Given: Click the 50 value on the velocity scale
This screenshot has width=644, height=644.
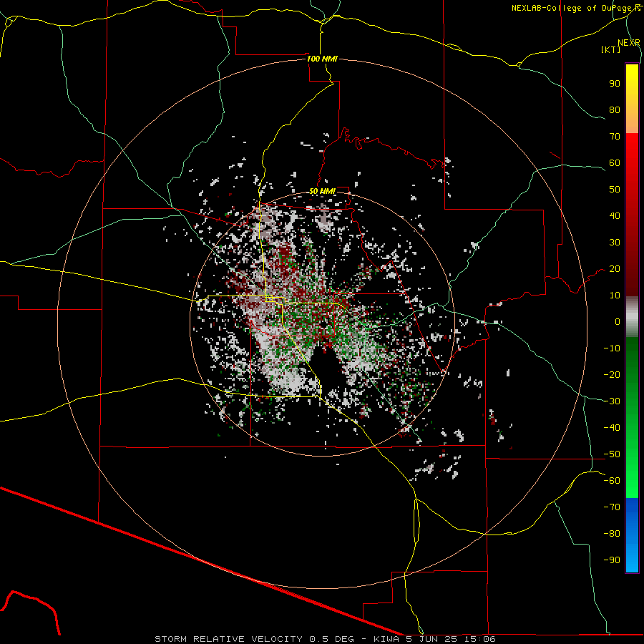Looking at the screenshot, I should click(615, 190).
